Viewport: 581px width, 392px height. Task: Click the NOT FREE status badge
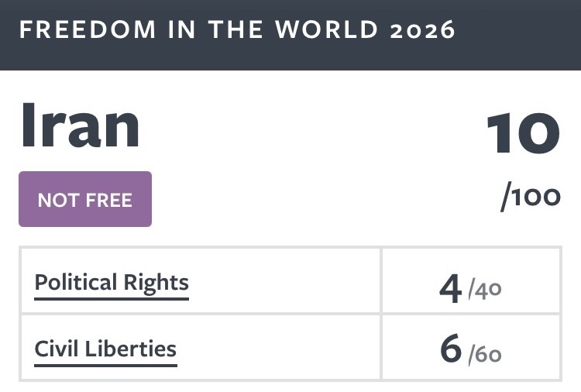pos(85,199)
